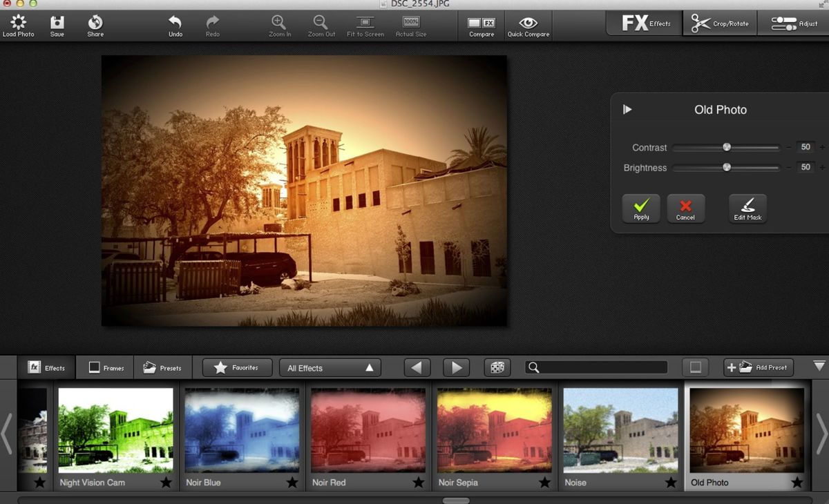Screen dimensions: 829x504
Task: Switch to Crop/Rotate mode
Action: coord(720,23)
